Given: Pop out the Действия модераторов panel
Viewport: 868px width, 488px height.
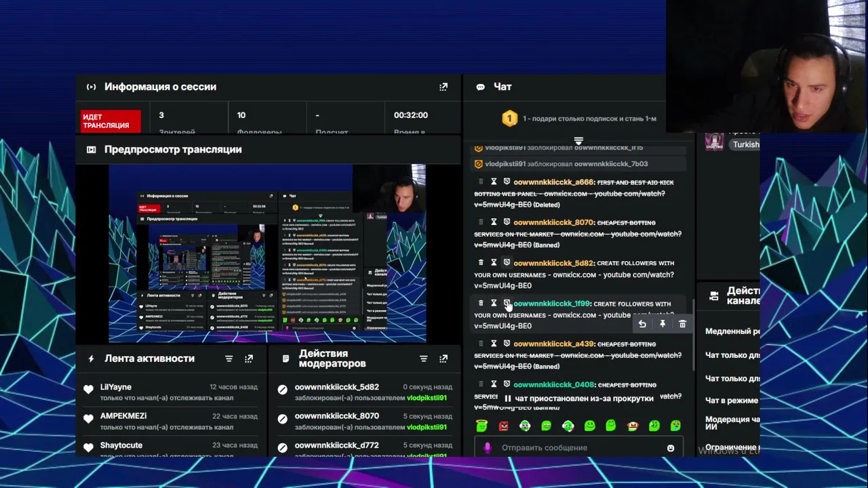Looking at the screenshot, I should [x=443, y=359].
